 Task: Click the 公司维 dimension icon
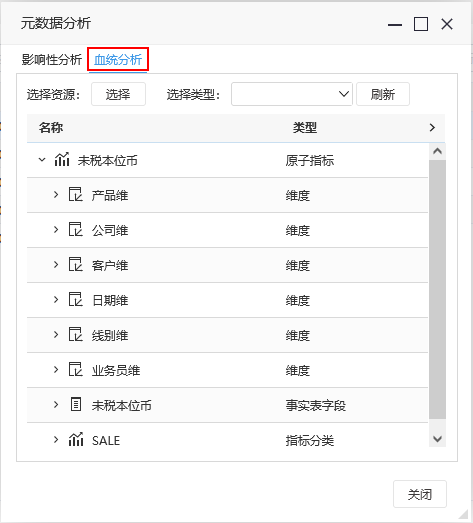point(76,229)
